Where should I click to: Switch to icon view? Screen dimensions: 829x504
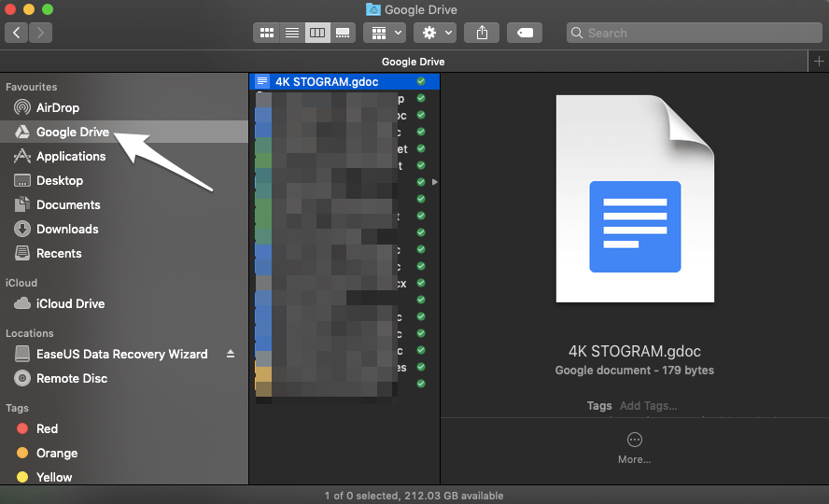tap(266, 33)
